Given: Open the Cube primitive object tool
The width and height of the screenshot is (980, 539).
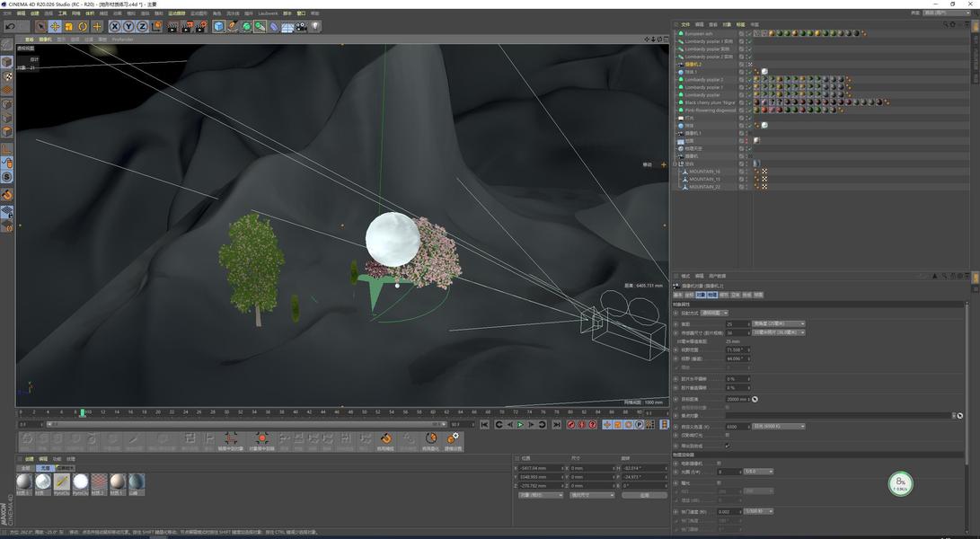Looking at the screenshot, I should click(218, 27).
